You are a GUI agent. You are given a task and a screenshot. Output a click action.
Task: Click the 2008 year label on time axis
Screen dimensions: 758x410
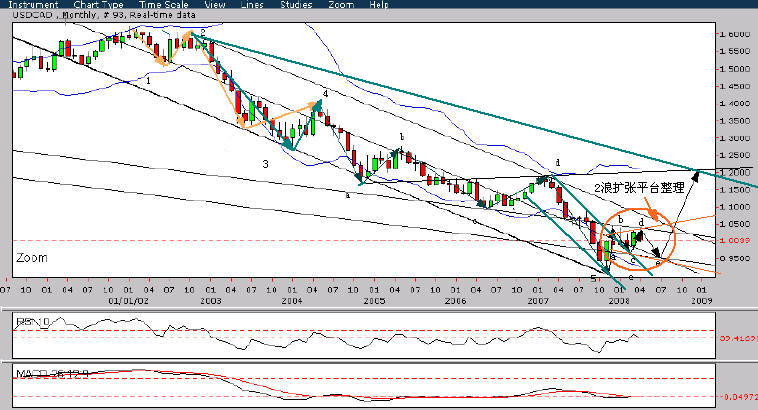pyautogui.click(x=619, y=301)
